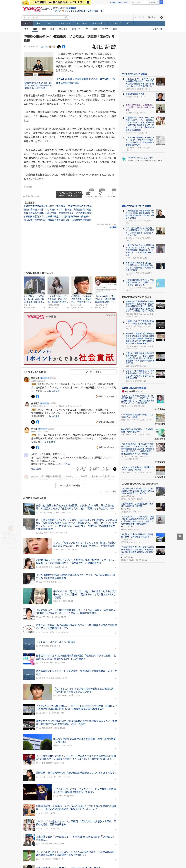Open the トピックス一覧 link
The width and height of the screenshot is (186, 868).
tap(155, 29)
